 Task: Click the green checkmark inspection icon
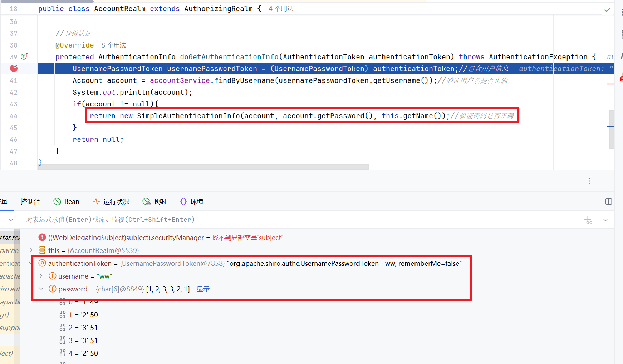coord(607,10)
